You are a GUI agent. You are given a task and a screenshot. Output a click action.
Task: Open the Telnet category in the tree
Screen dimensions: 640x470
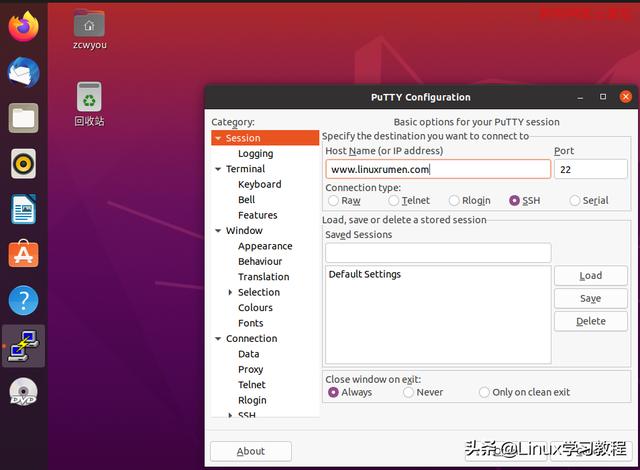pyautogui.click(x=252, y=385)
